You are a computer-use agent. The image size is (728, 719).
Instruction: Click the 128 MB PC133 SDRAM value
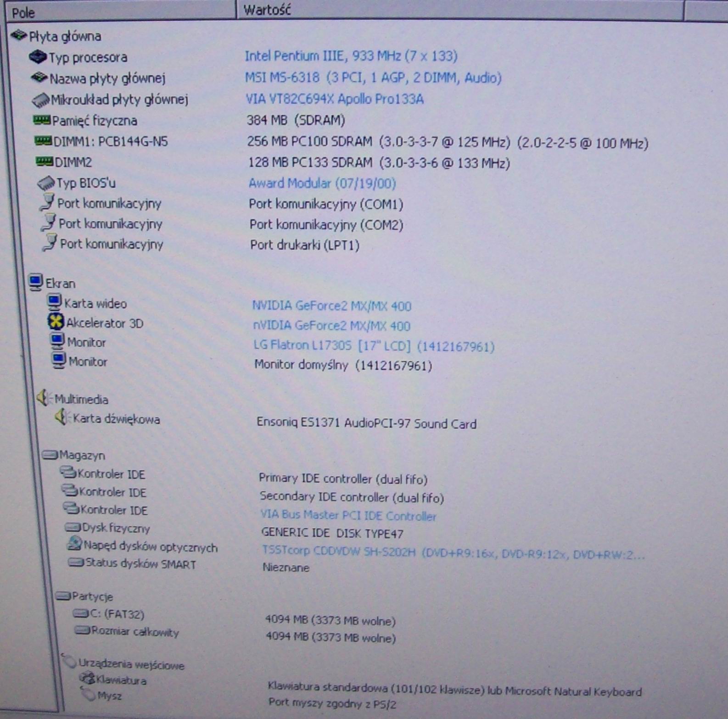coord(379,163)
